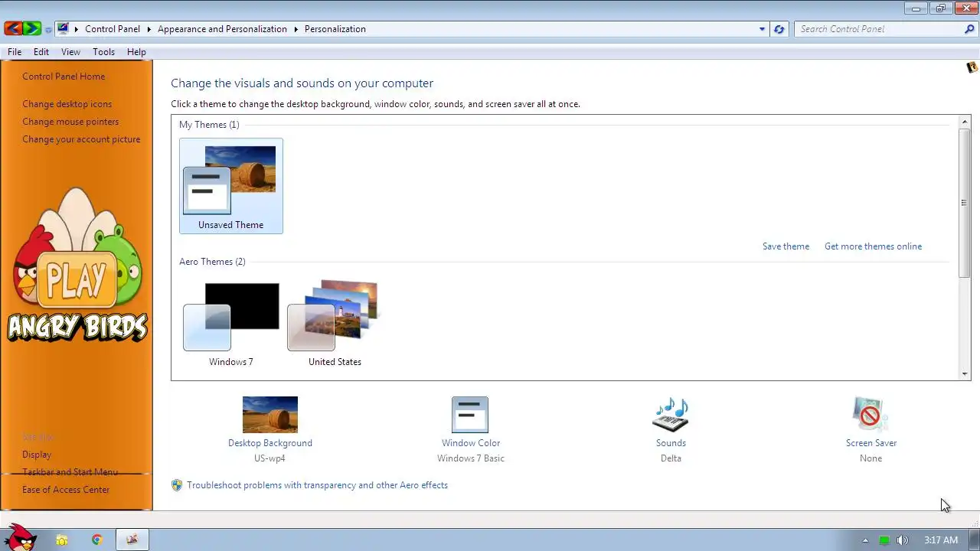Screen dimensions: 980x551
Task: Open Troubleshoot problems with transparency link
Action: [317, 485]
